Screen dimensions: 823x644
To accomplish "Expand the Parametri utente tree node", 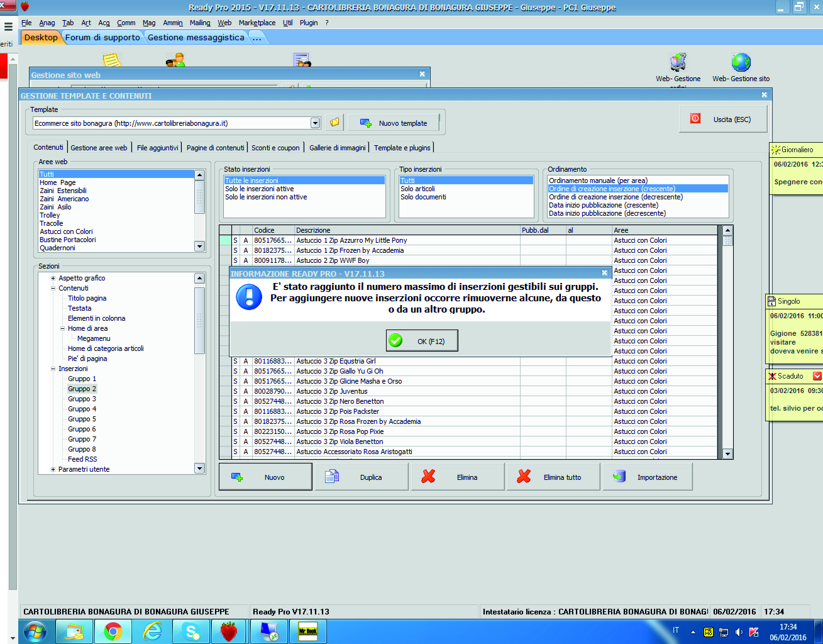I will click(x=53, y=469).
